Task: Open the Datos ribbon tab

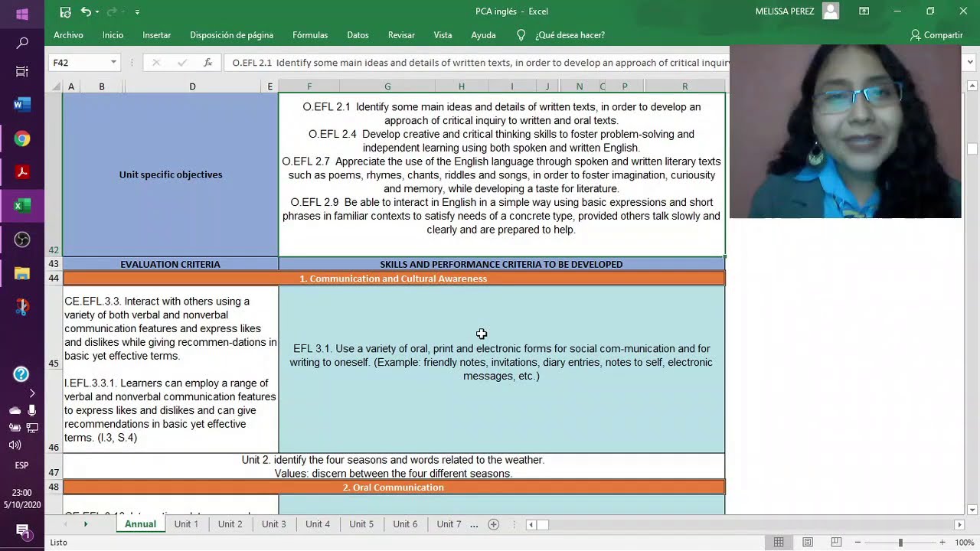Action: click(x=358, y=35)
